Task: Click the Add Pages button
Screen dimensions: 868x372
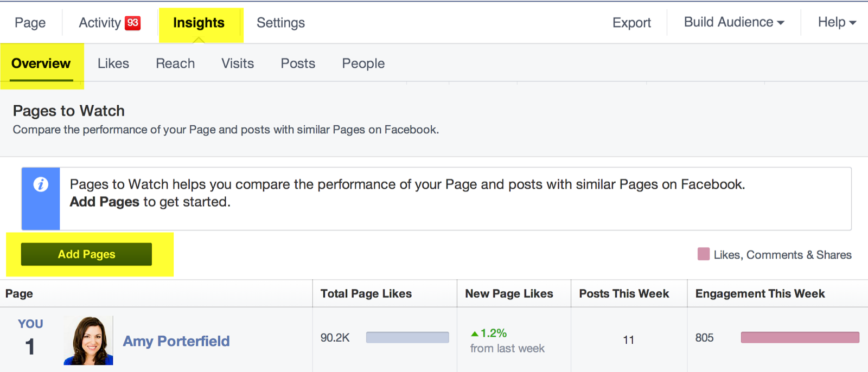Action: tap(86, 254)
